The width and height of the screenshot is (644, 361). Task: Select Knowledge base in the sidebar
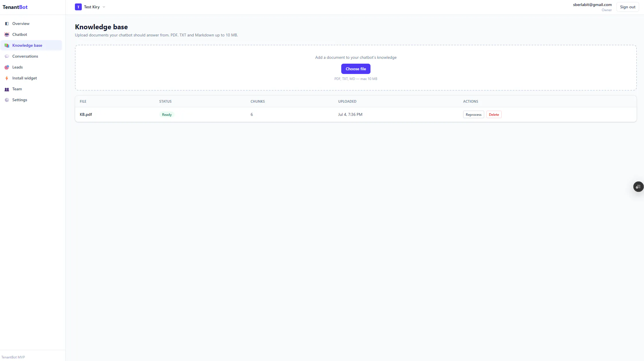(31, 45)
